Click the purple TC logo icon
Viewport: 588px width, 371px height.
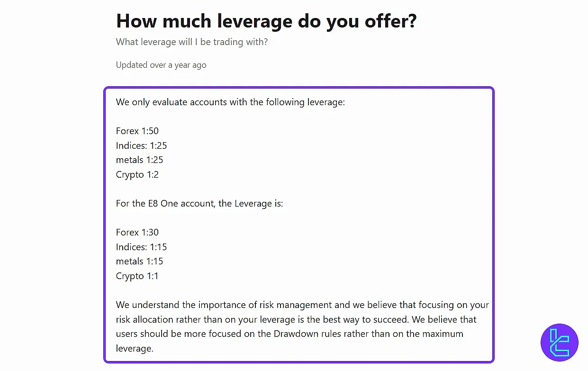pyautogui.click(x=559, y=343)
